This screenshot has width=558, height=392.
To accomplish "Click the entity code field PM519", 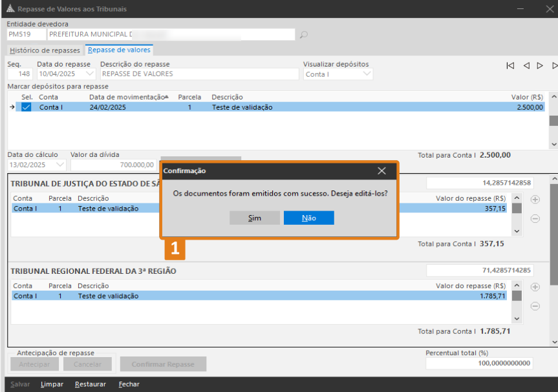I will [27, 34].
